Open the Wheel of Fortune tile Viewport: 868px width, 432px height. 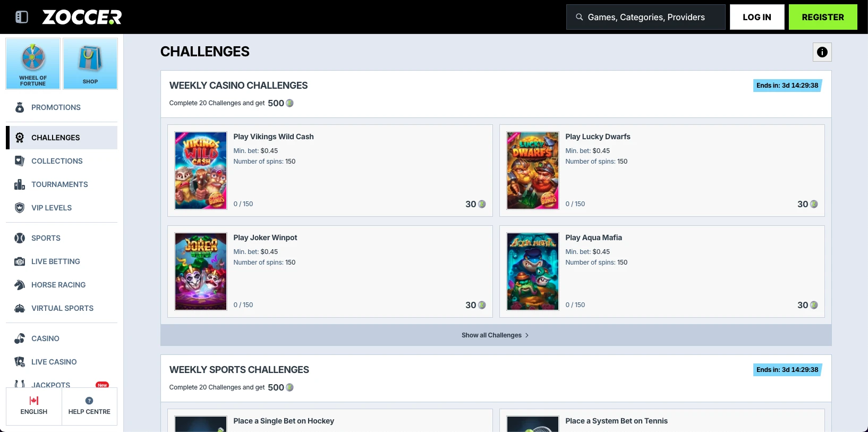[x=33, y=64]
